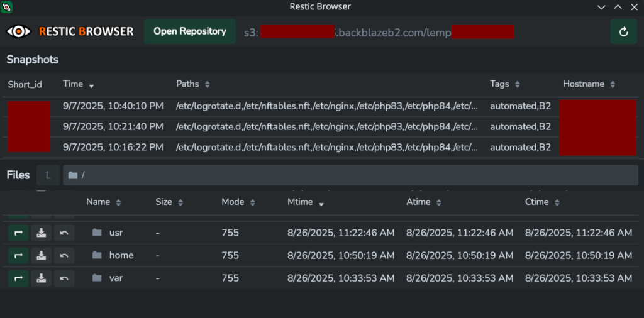The image size is (644, 318).
Task: Click the Restic Browser eye logo
Action: [x=18, y=31]
